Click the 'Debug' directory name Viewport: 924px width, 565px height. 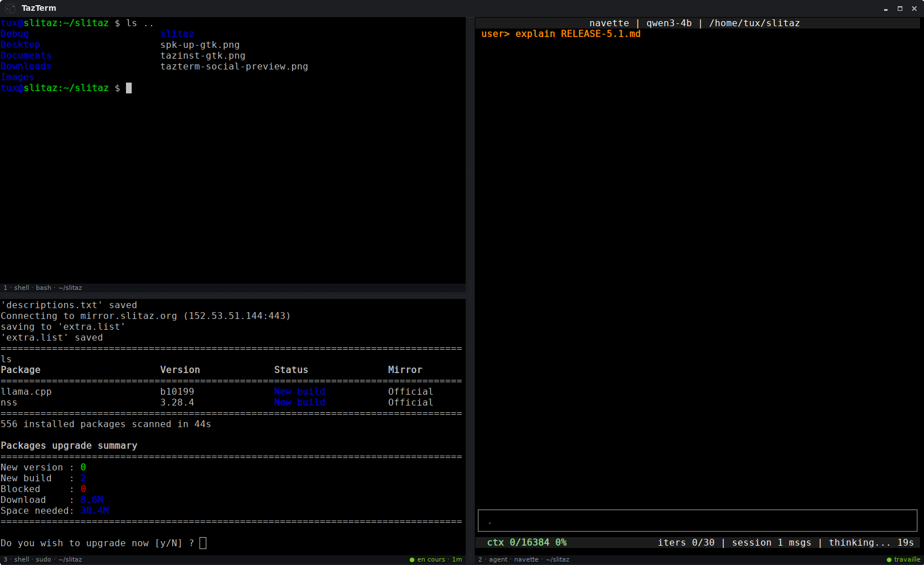point(15,34)
